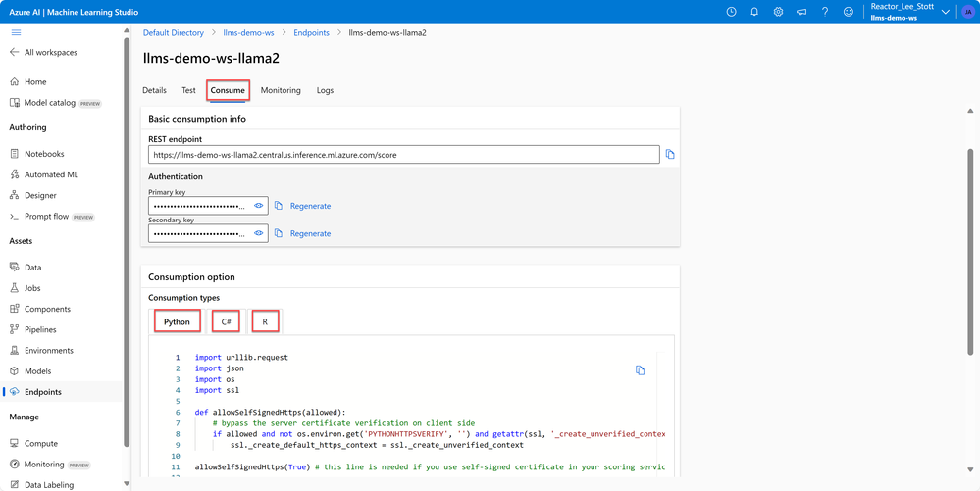The height and width of the screenshot is (491, 980).
Task: Open the Jobs flask icon
Action: click(x=15, y=288)
